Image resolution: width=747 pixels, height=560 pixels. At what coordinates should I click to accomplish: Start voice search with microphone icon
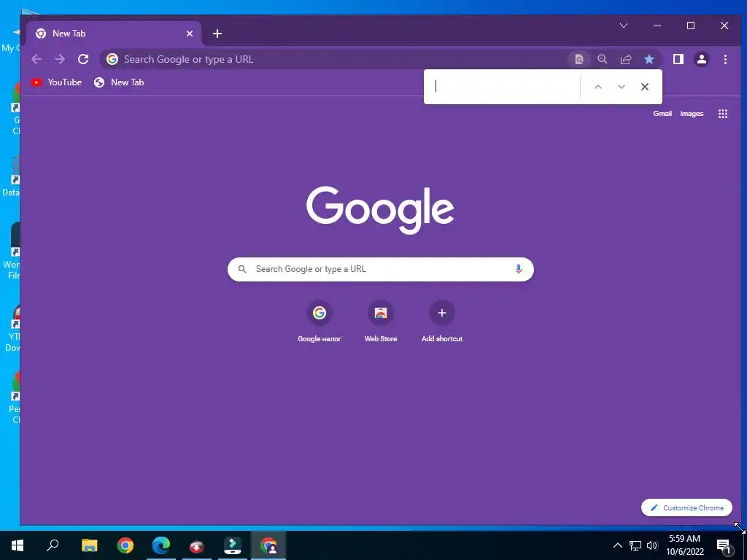tap(519, 269)
